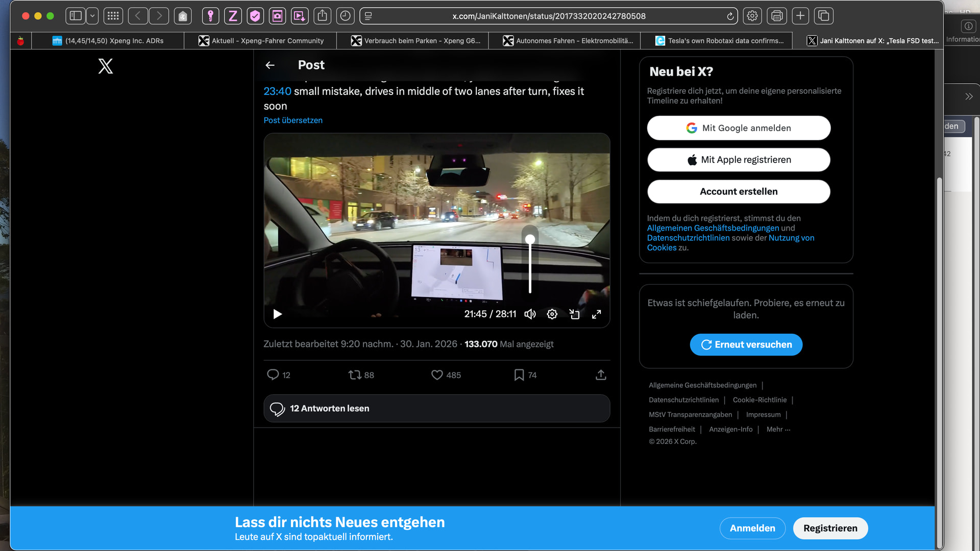Viewport: 980px width, 551px height.
Task: Click the Post übersetzen link
Action: coord(293,120)
